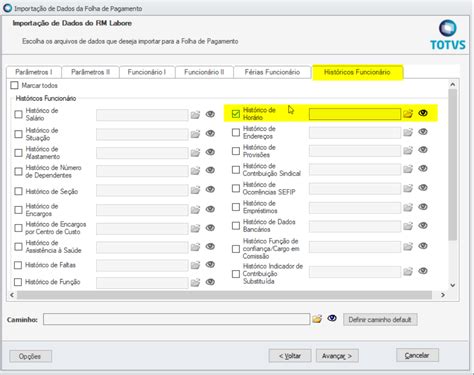The height and width of the screenshot is (375, 474).
Task: Click vertical scrollbar down arrow
Action: (453, 285)
